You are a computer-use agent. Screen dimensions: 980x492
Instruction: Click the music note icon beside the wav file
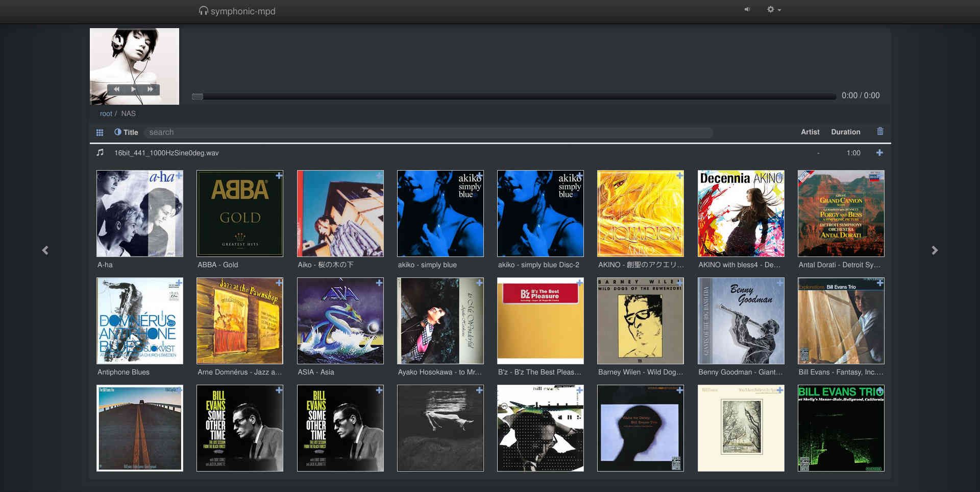tap(100, 152)
